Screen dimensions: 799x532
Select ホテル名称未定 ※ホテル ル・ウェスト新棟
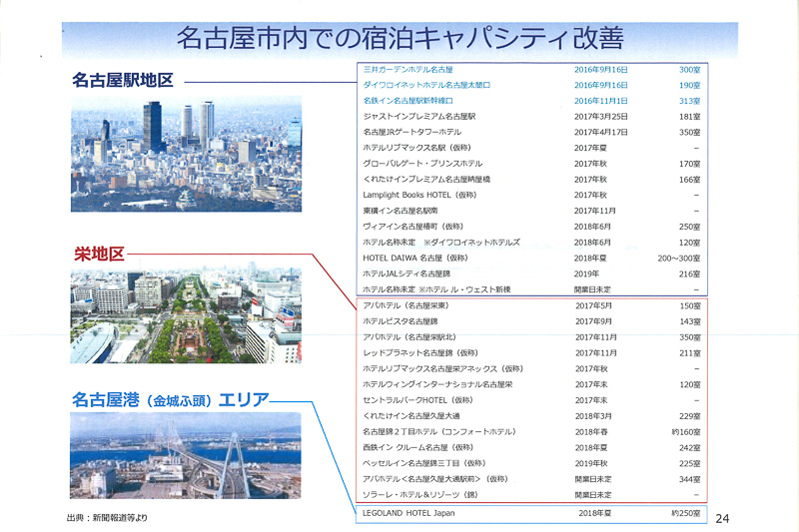436,289
